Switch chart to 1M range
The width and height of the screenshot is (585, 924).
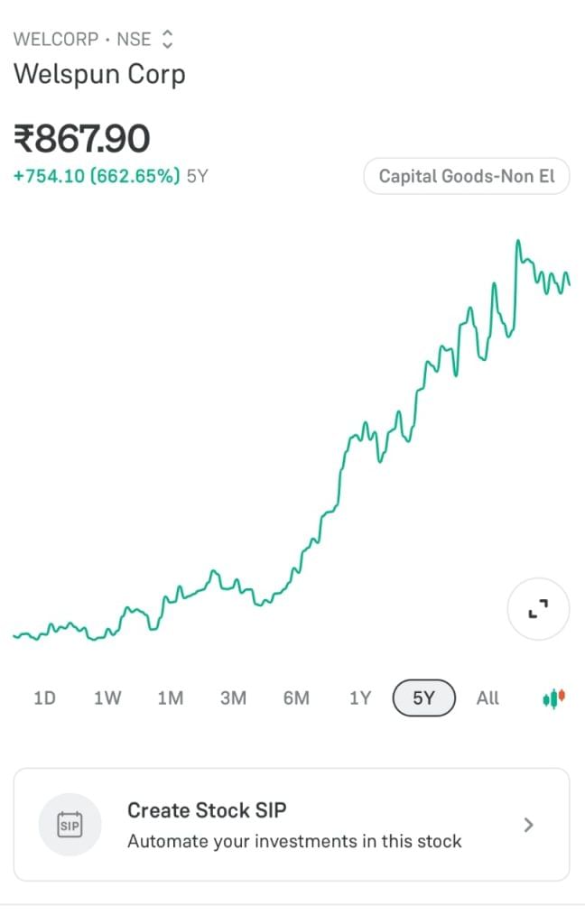pos(170,698)
